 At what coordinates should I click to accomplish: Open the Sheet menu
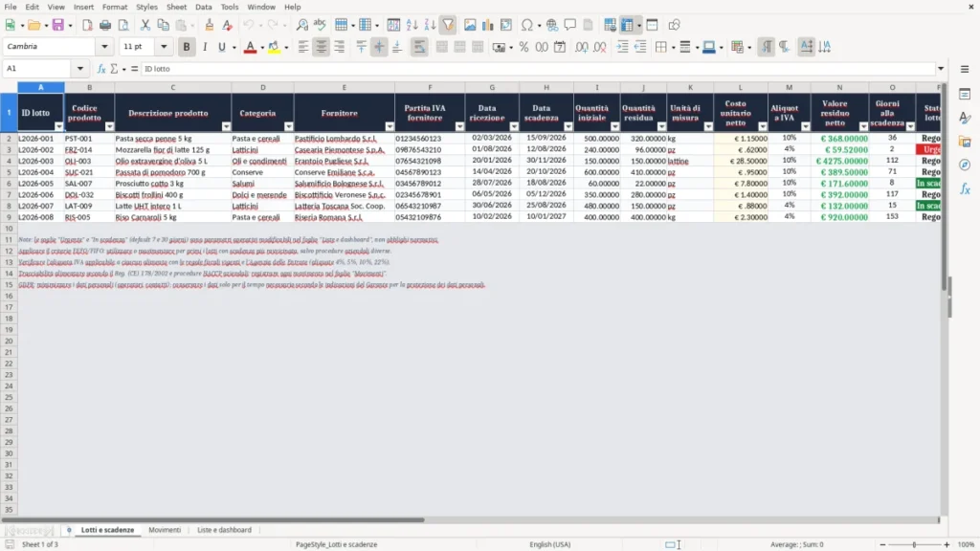[176, 7]
